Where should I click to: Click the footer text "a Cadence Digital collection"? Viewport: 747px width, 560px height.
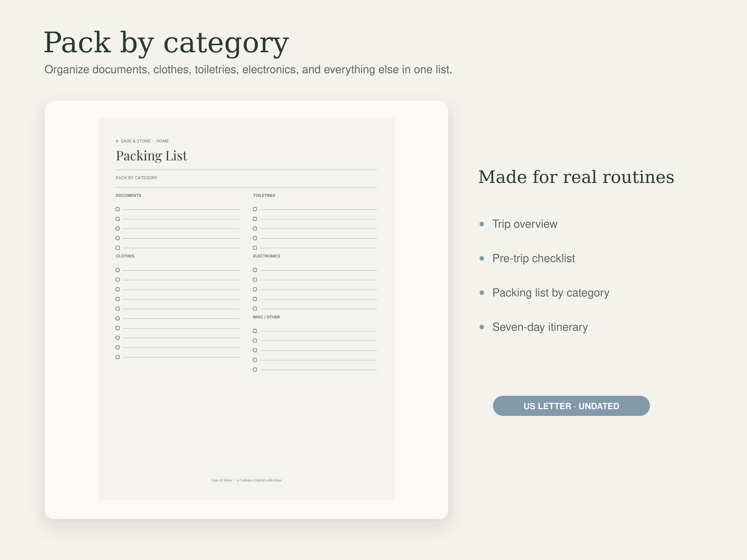[x=259, y=480]
